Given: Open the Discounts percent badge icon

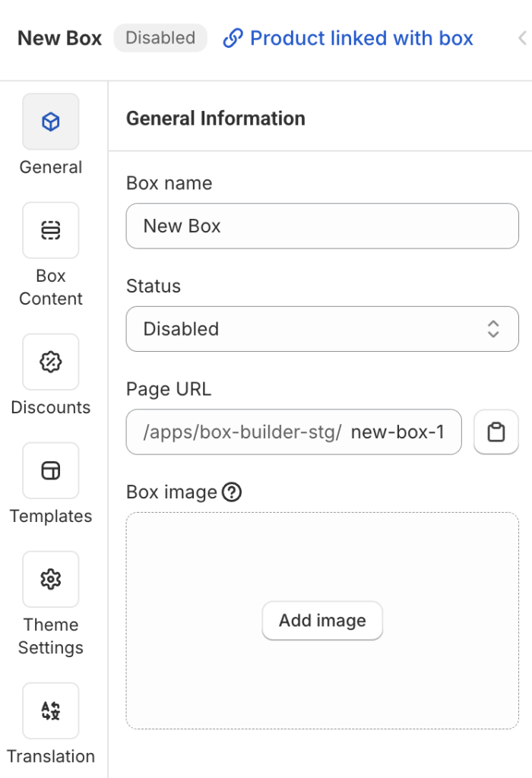Looking at the screenshot, I should (51, 362).
